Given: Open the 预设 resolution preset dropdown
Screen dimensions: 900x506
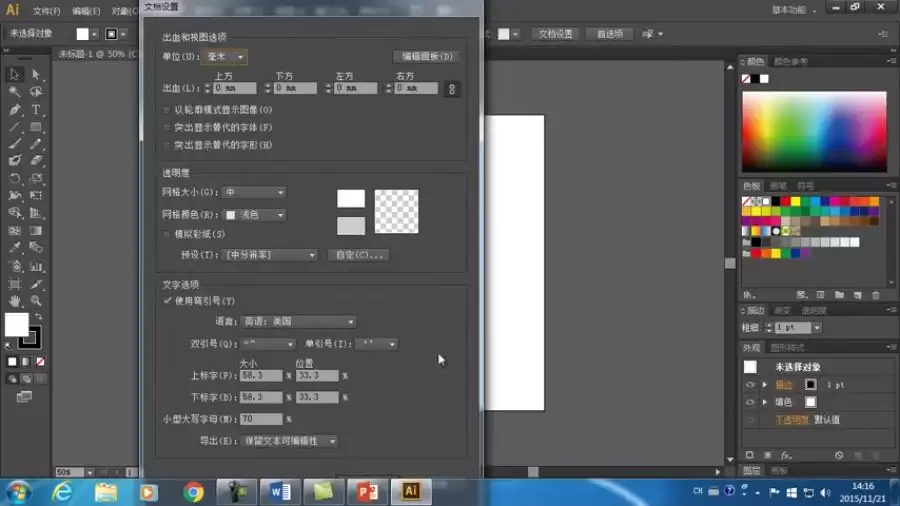Looking at the screenshot, I should 270,255.
